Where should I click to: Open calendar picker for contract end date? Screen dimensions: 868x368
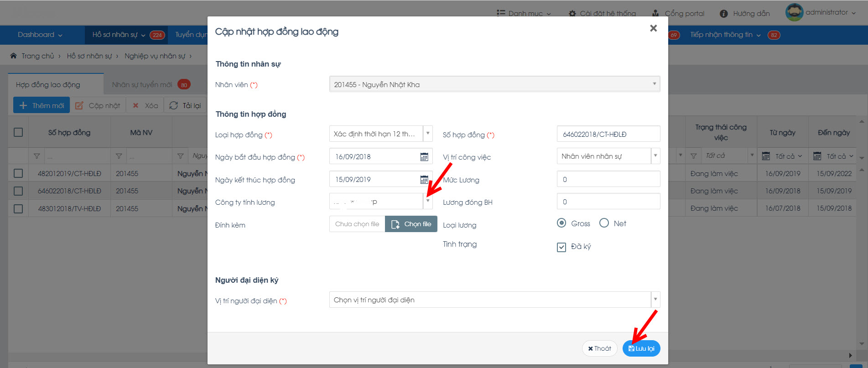(424, 180)
